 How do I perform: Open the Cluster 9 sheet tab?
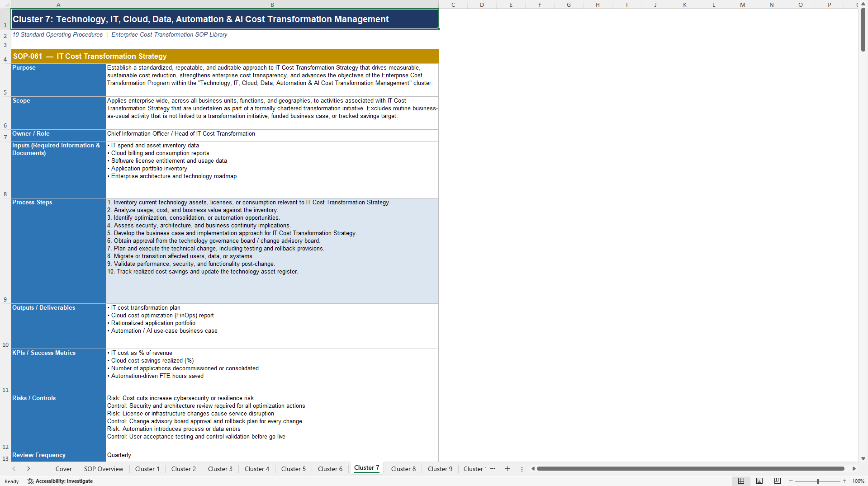440,469
